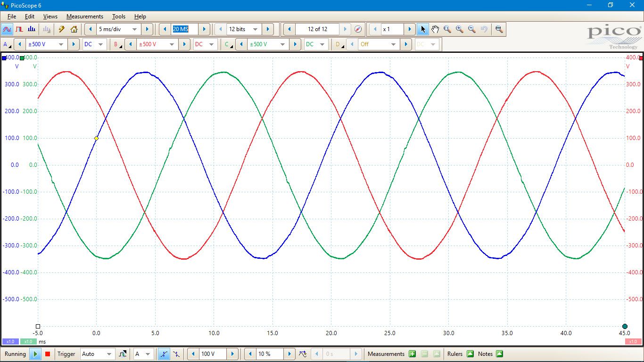
Task: Click the 20 MS samples field
Action: 184,29
